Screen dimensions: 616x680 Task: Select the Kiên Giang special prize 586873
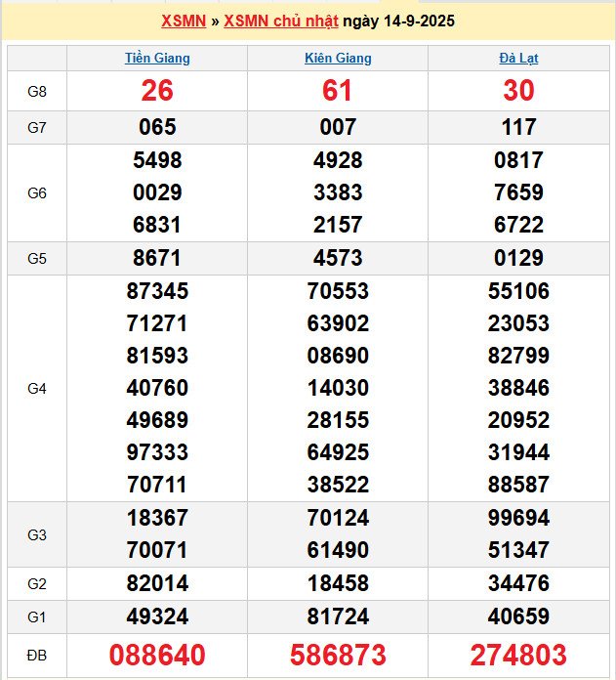[x=338, y=655]
